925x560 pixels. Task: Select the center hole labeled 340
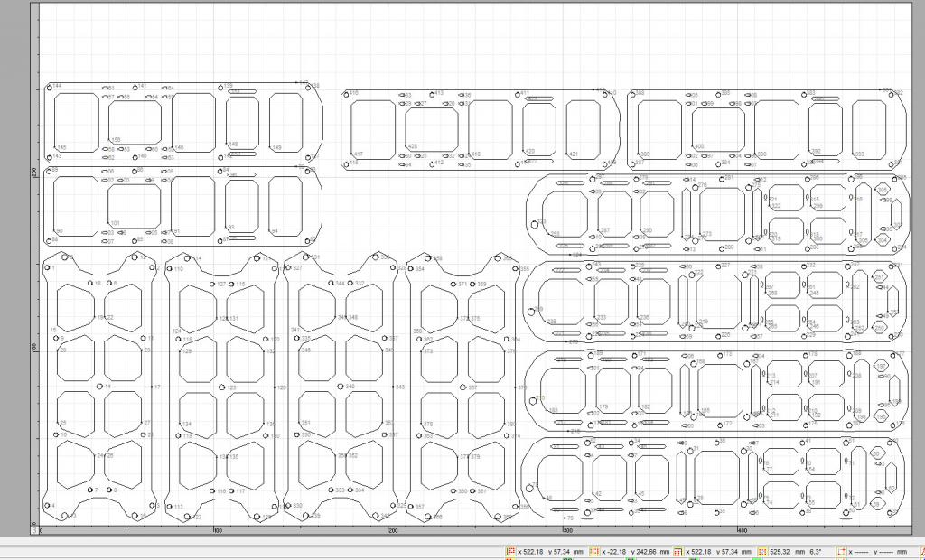click(341, 387)
